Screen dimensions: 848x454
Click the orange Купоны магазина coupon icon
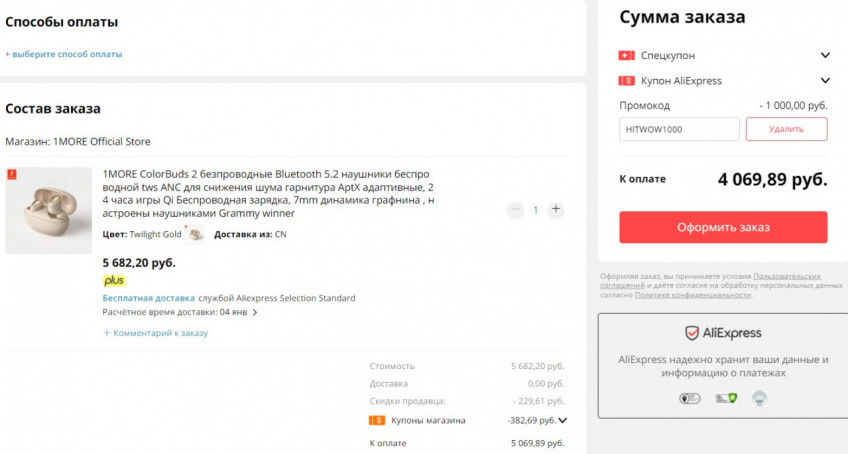click(x=377, y=420)
